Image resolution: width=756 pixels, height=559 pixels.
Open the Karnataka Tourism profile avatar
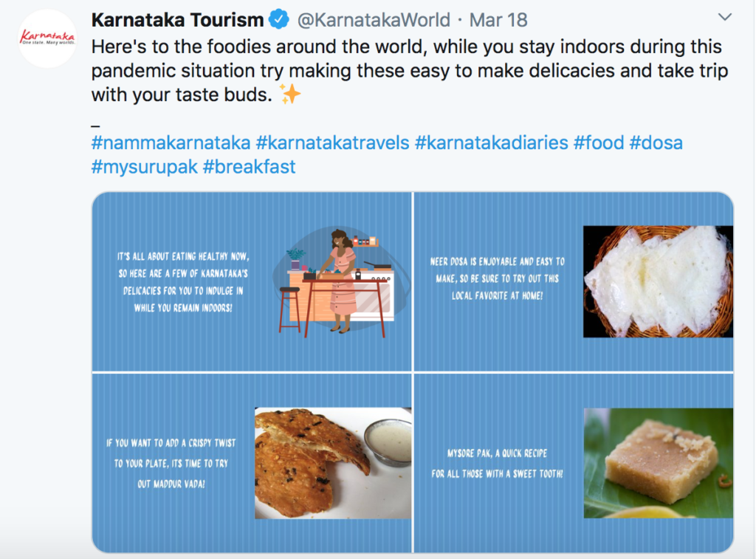47,38
